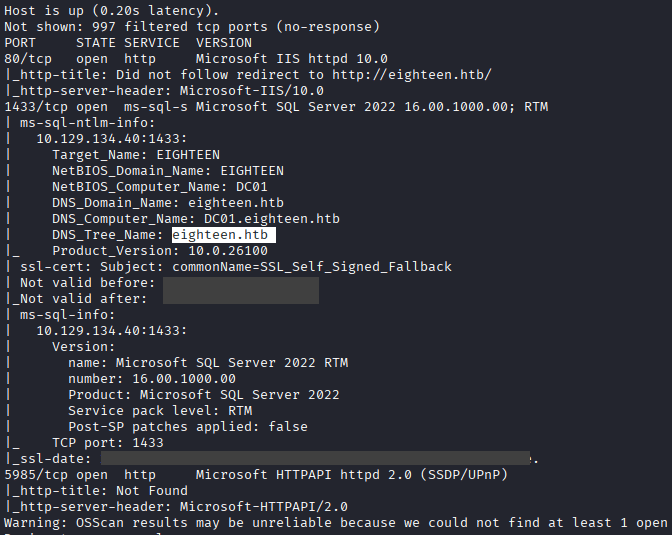Screen dimensions: 672x535
Task: Click the OSScan warning line
Action: tap(336, 523)
